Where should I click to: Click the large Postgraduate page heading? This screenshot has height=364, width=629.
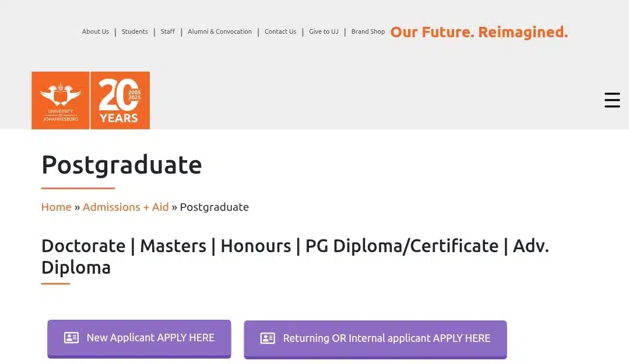coord(122,165)
